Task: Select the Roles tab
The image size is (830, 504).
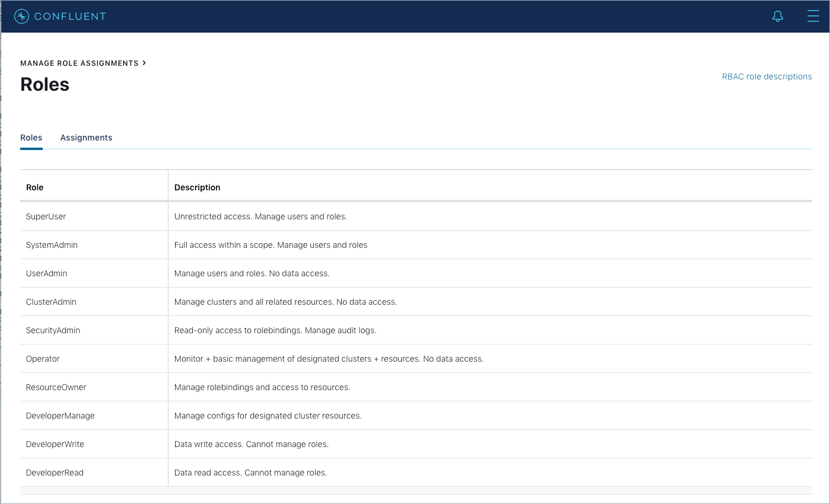Action: 31,138
